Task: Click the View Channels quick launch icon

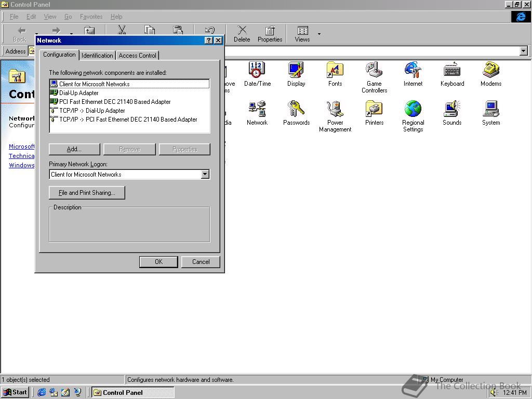Action: (78, 393)
